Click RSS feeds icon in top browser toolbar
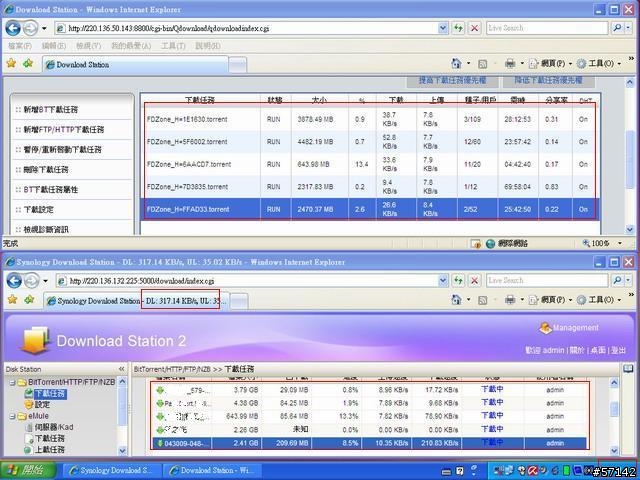Screen dimensions: 640x480 [x=482, y=64]
